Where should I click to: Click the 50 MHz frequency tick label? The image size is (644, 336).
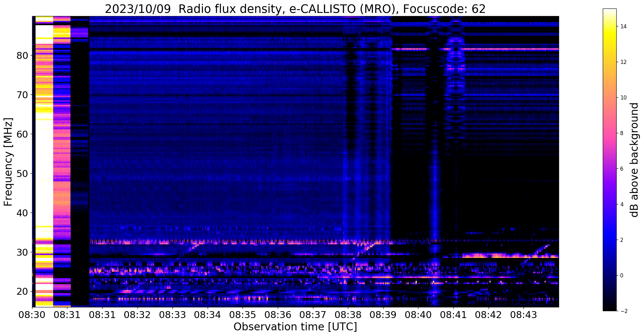click(x=23, y=174)
